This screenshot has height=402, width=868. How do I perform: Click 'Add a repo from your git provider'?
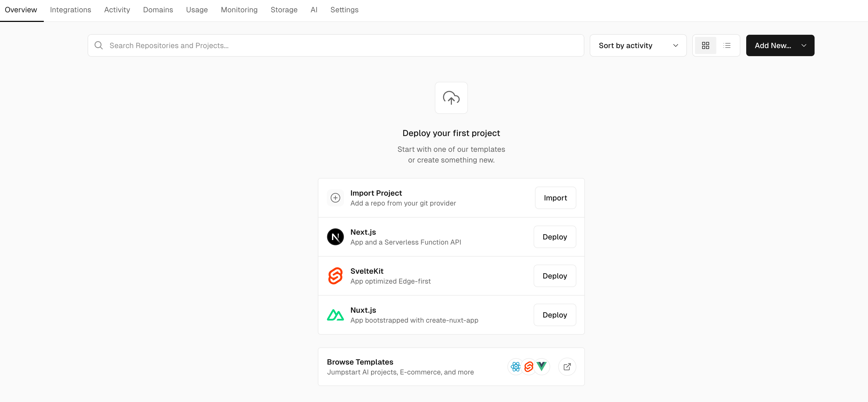click(x=403, y=203)
